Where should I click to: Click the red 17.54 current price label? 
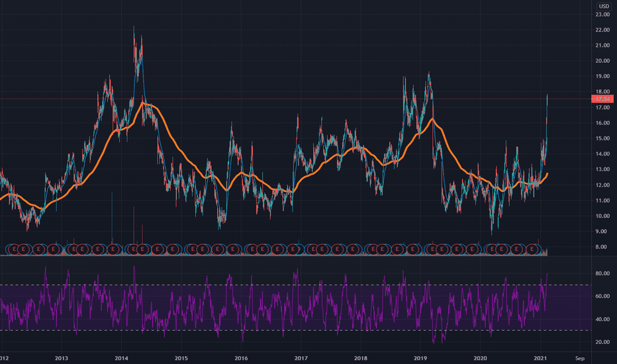(602, 99)
